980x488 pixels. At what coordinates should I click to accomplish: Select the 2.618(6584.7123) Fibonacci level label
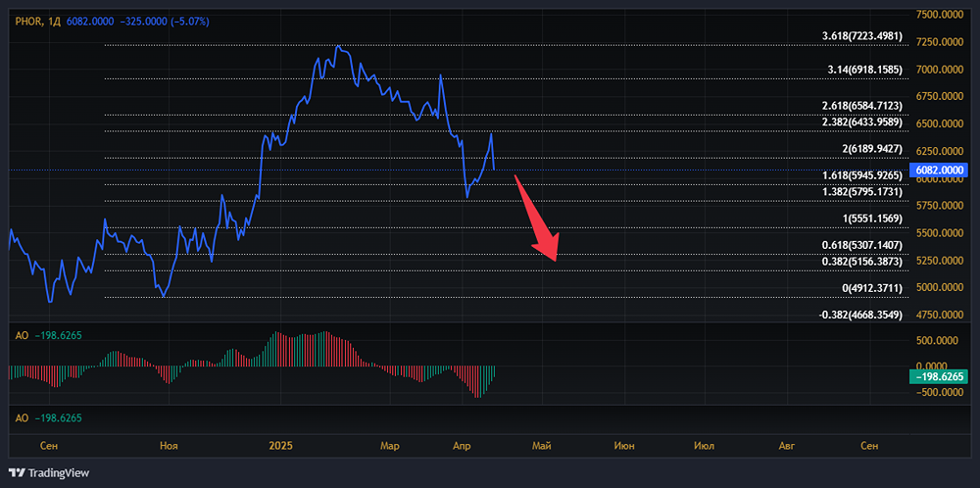click(861, 105)
